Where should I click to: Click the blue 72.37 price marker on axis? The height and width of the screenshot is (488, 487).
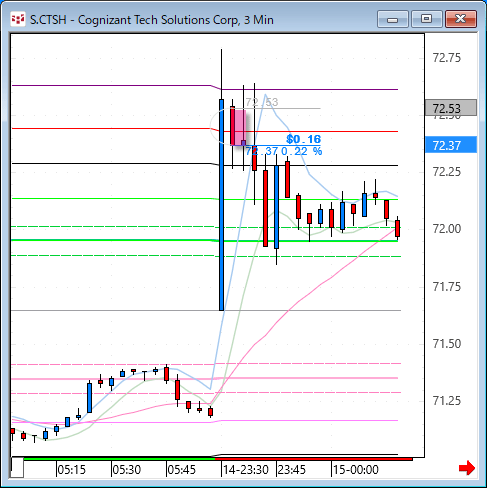click(x=451, y=145)
